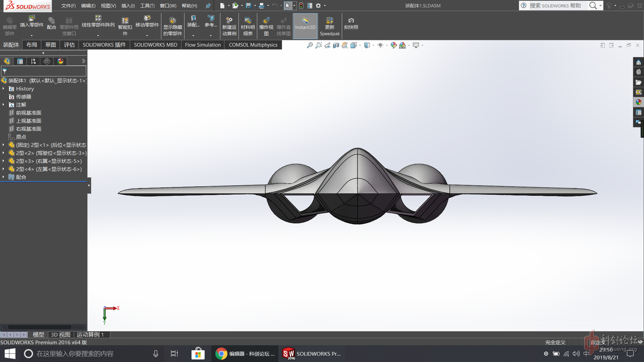
Task: Click the Rebuild traffic light icon
Action: 301,6
